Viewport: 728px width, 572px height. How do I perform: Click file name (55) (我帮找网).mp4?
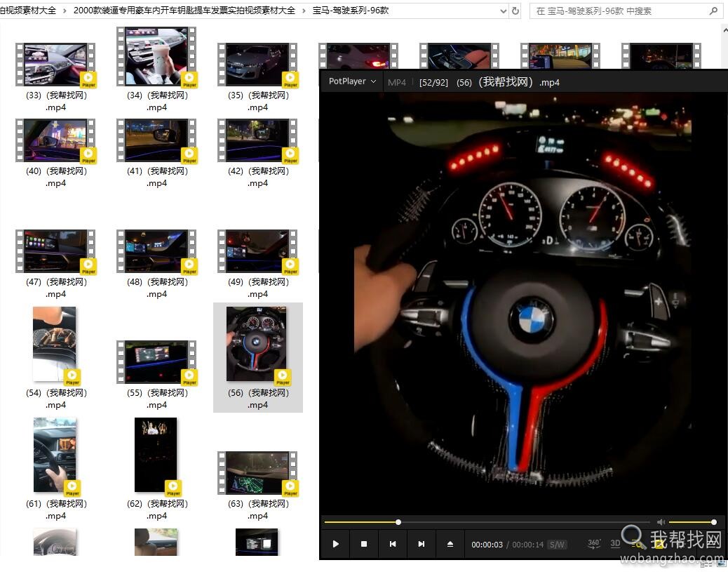click(157, 399)
